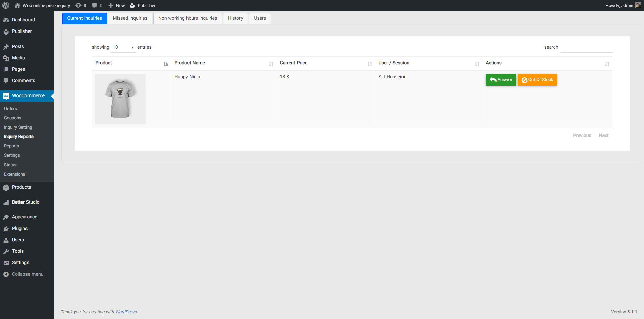Click the Posts pushpin icon
The height and width of the screenshot is (319, 644).
pos(6,47)
